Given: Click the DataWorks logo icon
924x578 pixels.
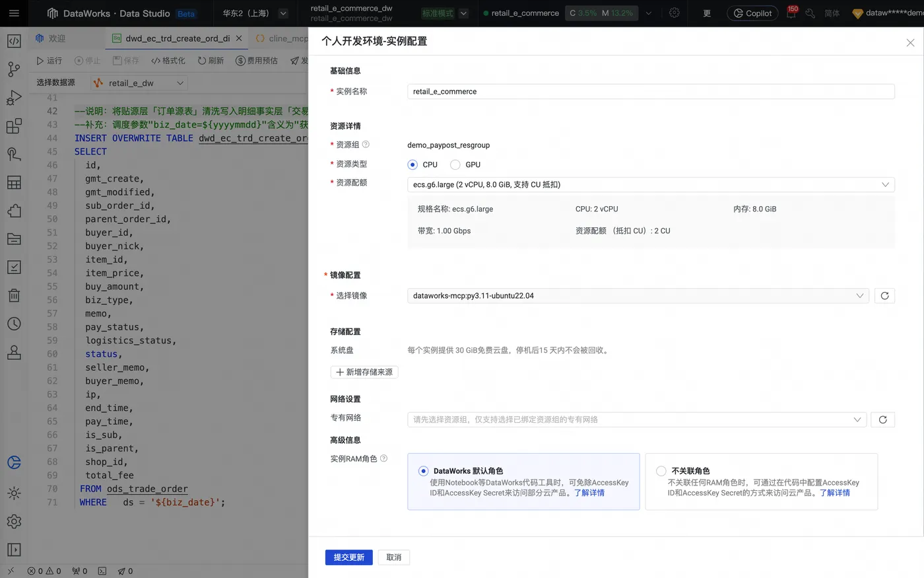Looking at the screenshot, I should 53,13.
